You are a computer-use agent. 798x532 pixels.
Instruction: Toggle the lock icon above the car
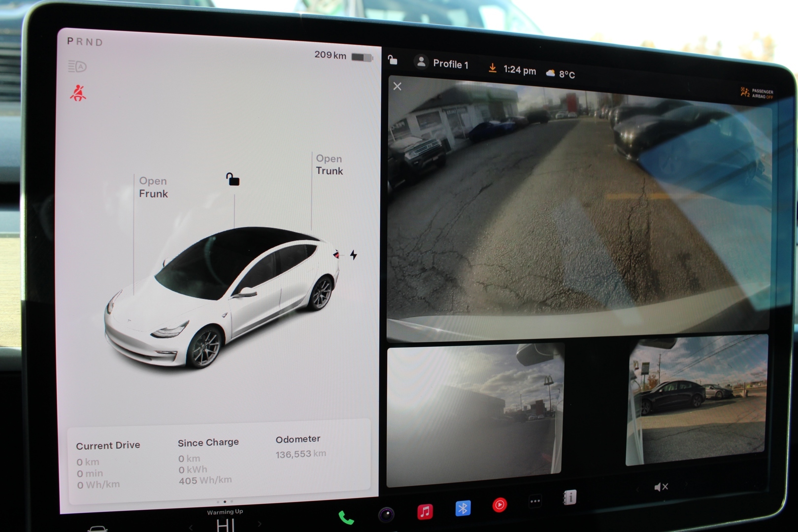233,179
